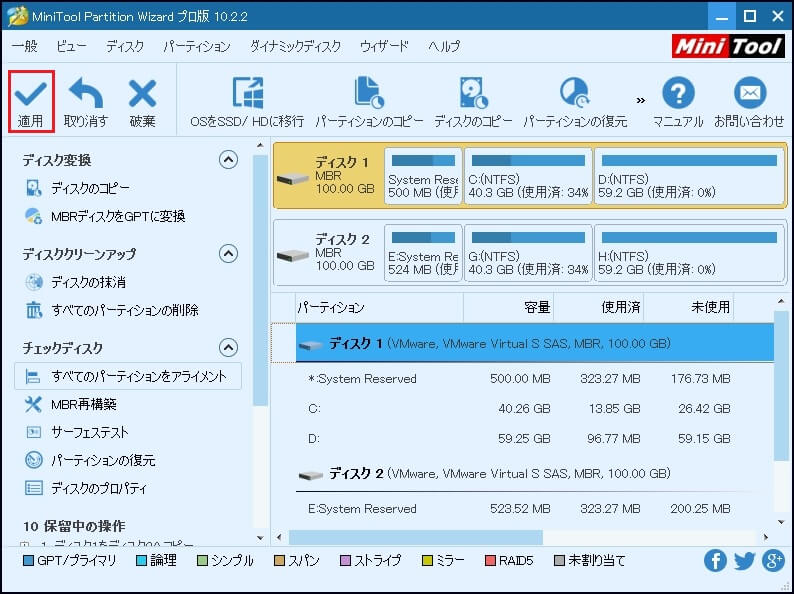This screenshot has width=794, height=594.
Task: Open the Twitter icon link
Action: 744,561
